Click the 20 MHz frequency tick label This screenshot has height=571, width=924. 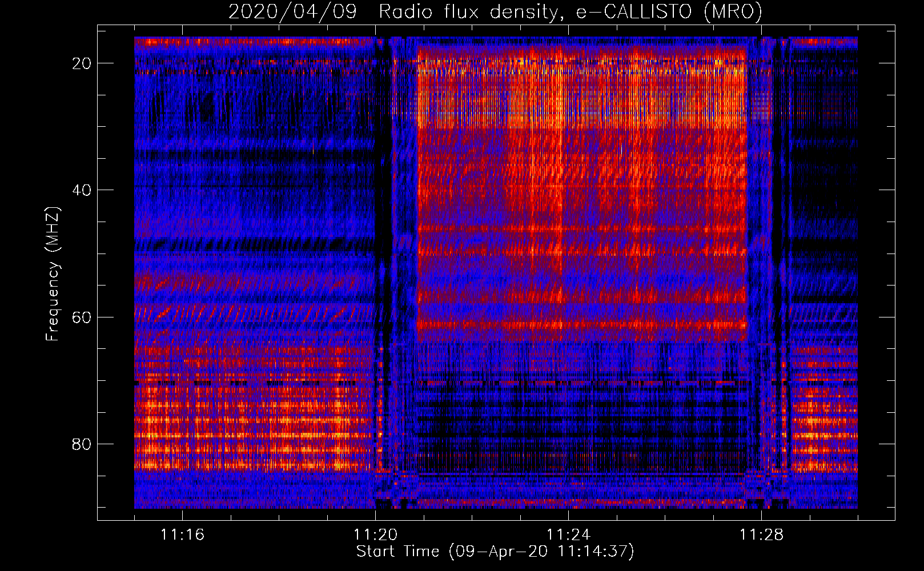pos(82,63)
